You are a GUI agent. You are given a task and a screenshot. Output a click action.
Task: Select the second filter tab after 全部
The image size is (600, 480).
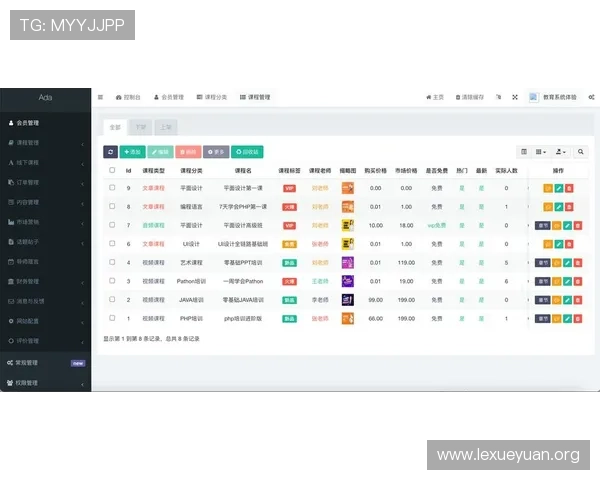point(141,127)
